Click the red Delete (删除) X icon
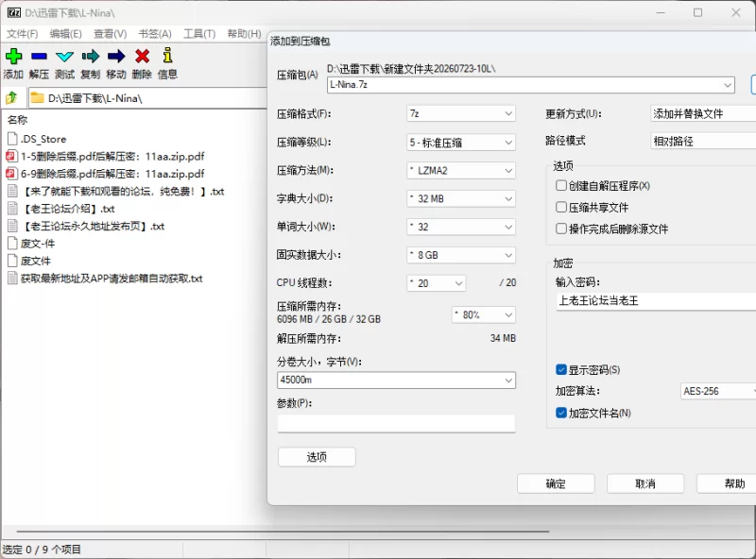This screenshot has height=559, width=756. (x=143, y=56)
